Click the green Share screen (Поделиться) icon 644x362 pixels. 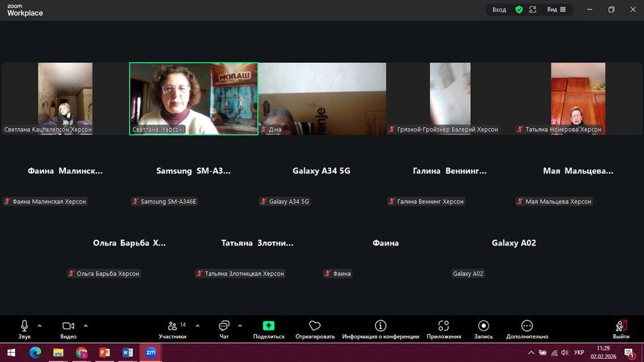[x=268, y=326]
